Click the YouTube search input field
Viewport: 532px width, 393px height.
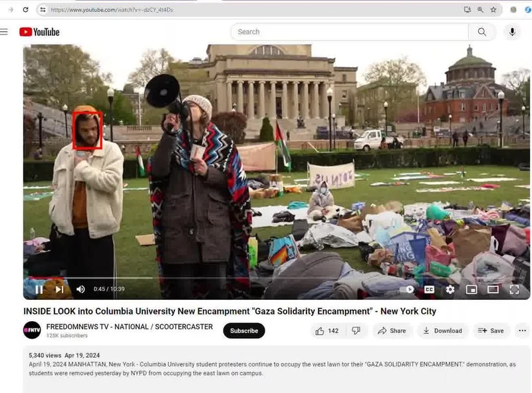pyautogui.click(x=349, y=32)
